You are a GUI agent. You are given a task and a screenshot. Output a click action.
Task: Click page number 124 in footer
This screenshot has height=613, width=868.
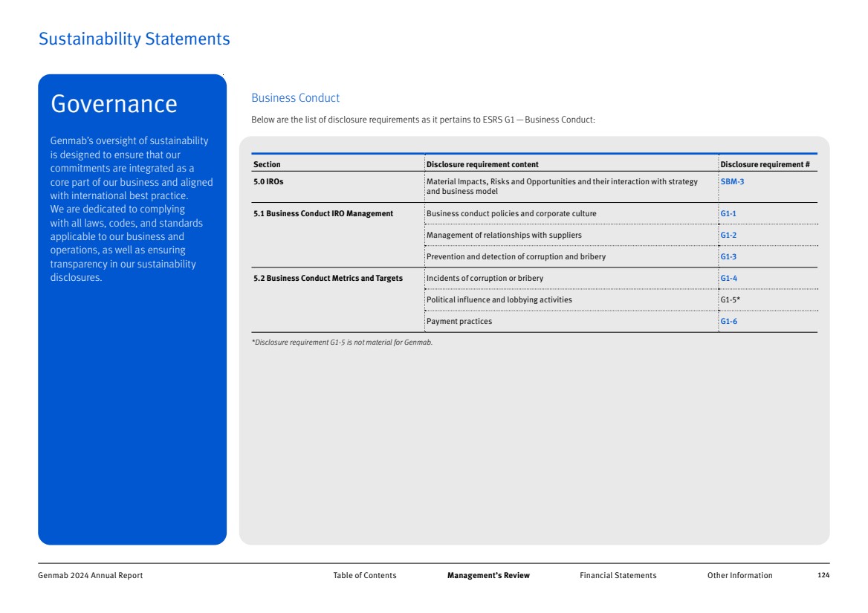(823, 576)
